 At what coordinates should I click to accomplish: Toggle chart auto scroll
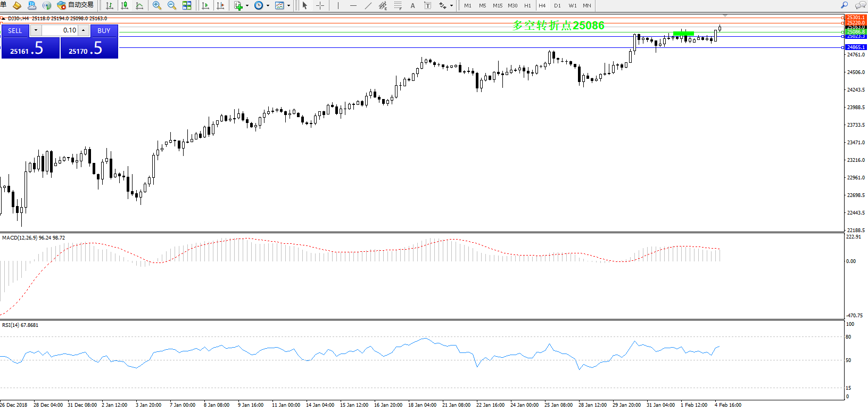(x=205, y=5)
